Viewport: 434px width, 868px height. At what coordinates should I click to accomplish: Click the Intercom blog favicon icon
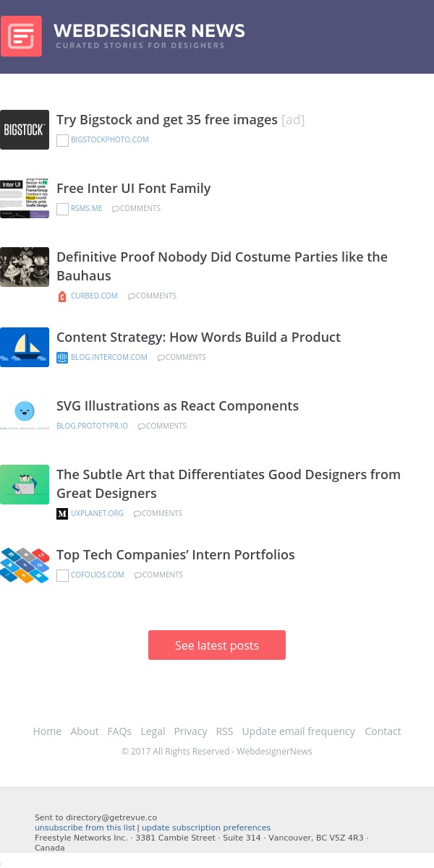[62, 358]
